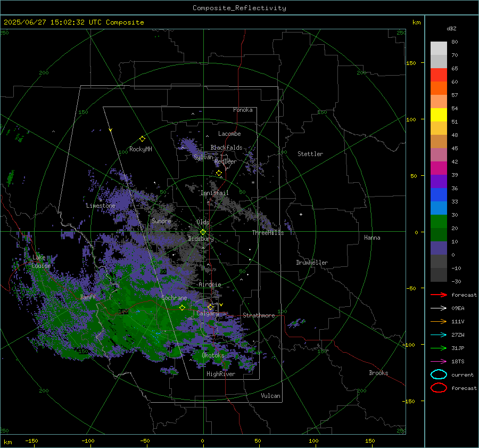The width and height of the screenshot is (479, 448).
Task: Select the cyan 27ZW arrow icon
Action: point(439,335)
